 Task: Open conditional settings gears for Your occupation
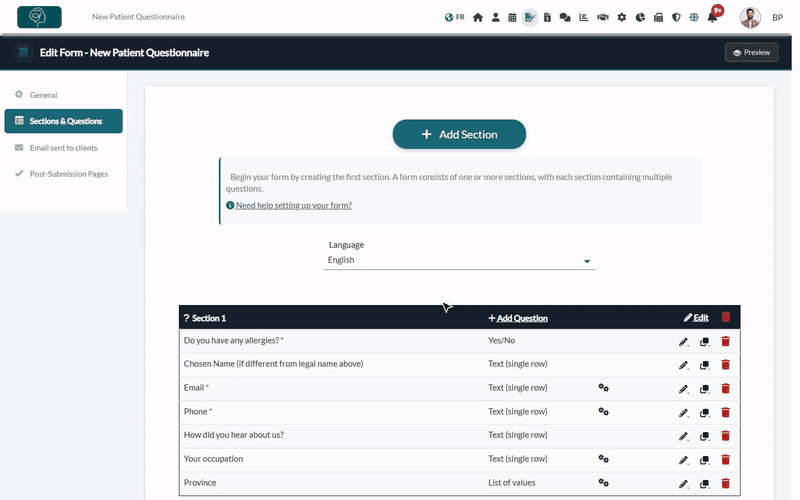tap(604, 459)
